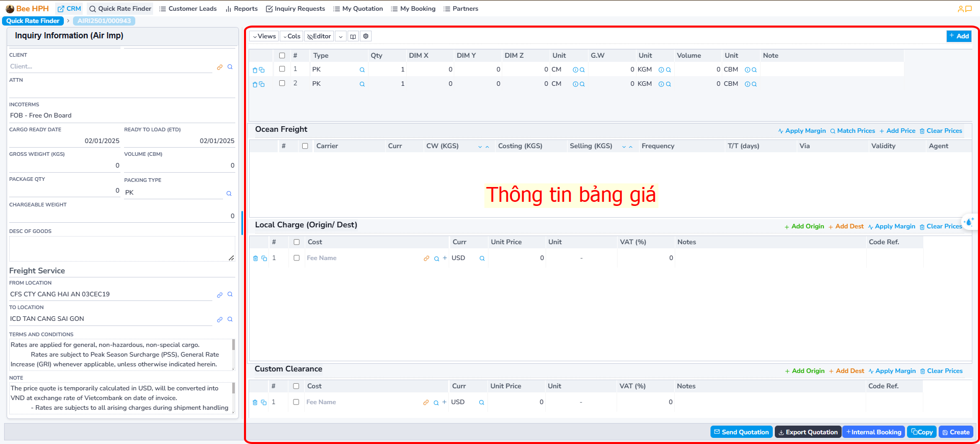Tick Ocean Freight select-all checkbox

tap(305, 146)
